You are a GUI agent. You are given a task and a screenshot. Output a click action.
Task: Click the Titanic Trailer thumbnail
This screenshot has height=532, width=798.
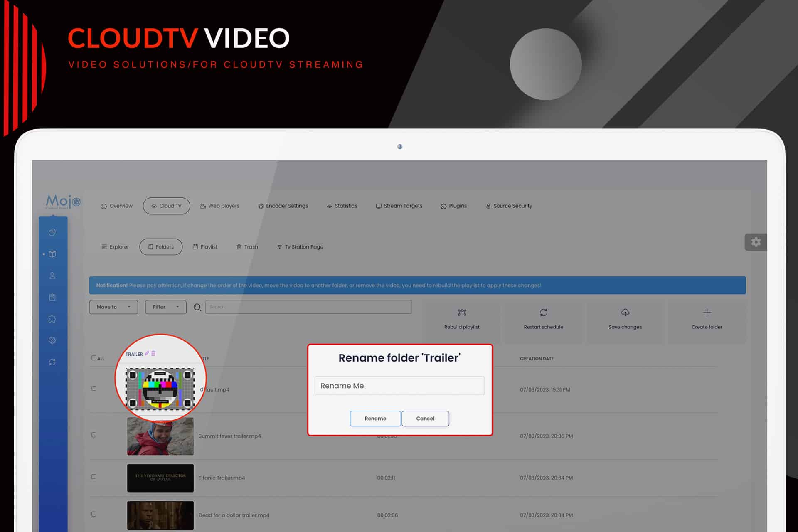[x=160, y=478]
